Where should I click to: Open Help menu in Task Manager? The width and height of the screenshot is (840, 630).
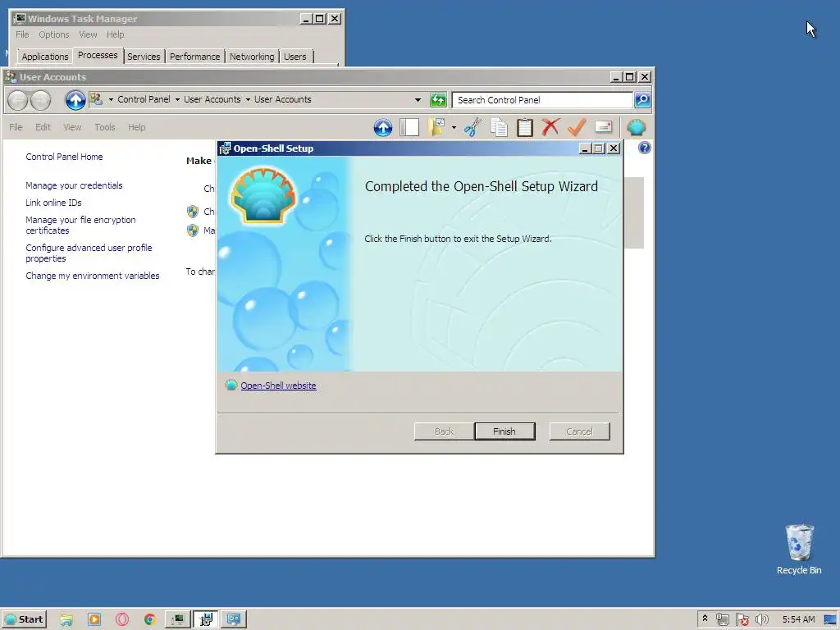(115, 34)
